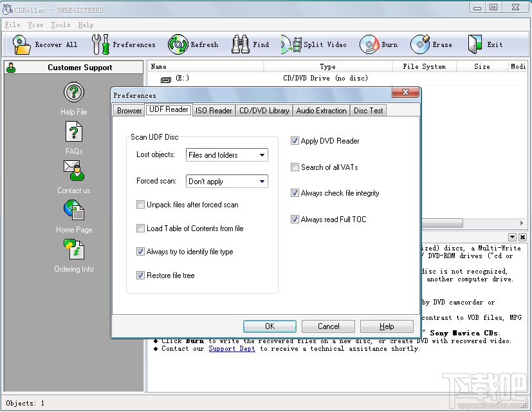532x412 pixels.
Task: Open the Audio Extraction tab
Action: pos(321,111)
